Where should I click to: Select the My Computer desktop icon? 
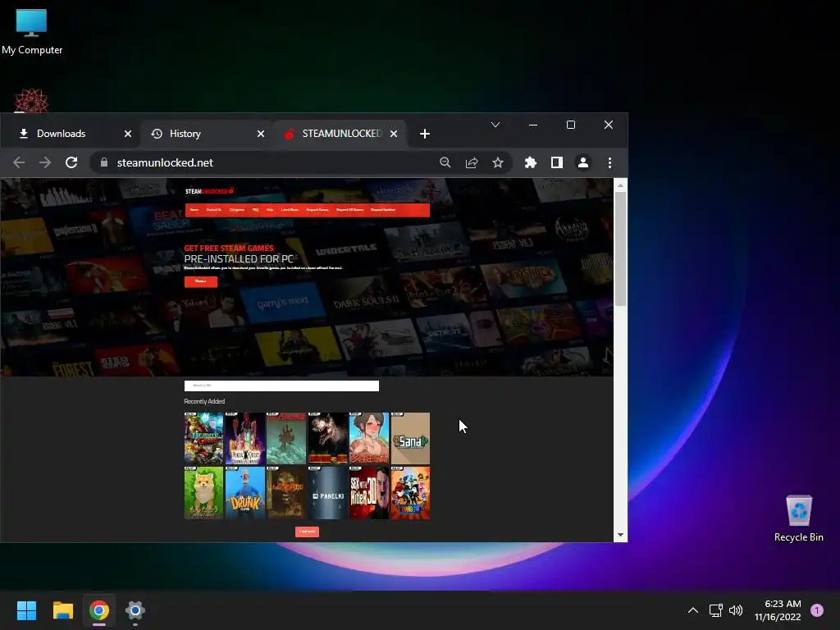[32, 32]
